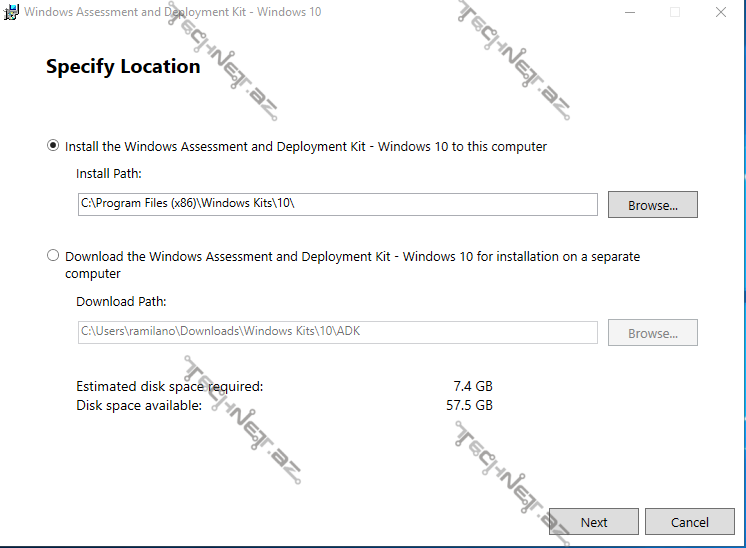Click the disabled maximize window button
Screen dimensions: 746x548
(x=675, y=12)
